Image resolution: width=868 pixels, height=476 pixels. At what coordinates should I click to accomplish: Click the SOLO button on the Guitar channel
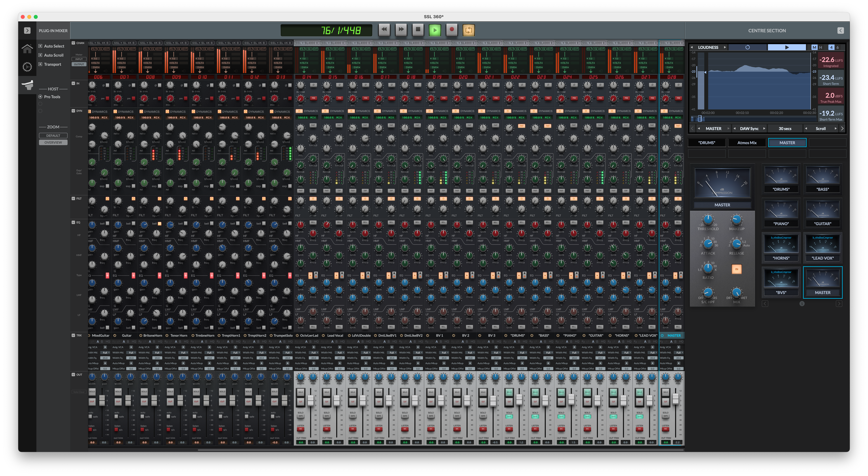118,391
